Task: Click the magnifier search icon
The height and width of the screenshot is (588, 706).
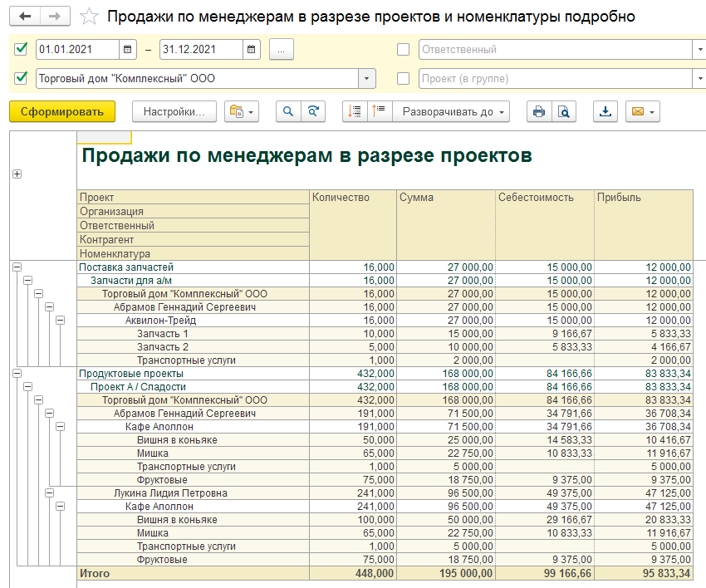Action: [288, 111]
